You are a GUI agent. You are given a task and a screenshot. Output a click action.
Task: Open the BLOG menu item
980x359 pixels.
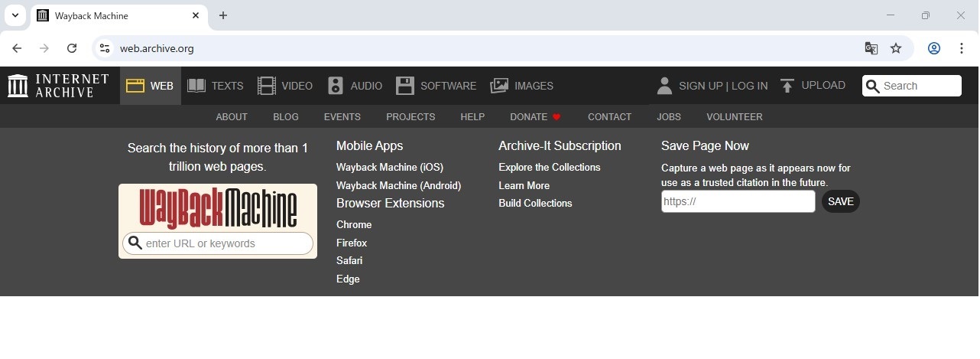286,117
